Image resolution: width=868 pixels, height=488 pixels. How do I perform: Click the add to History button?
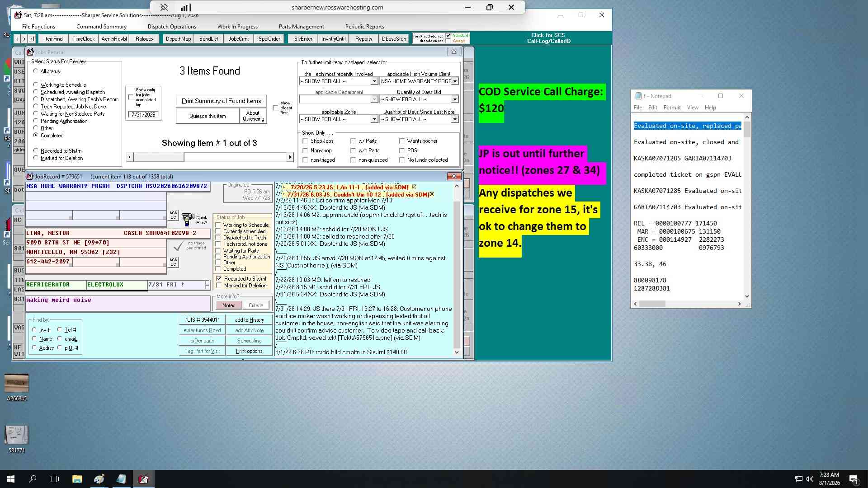click(249, 319)
